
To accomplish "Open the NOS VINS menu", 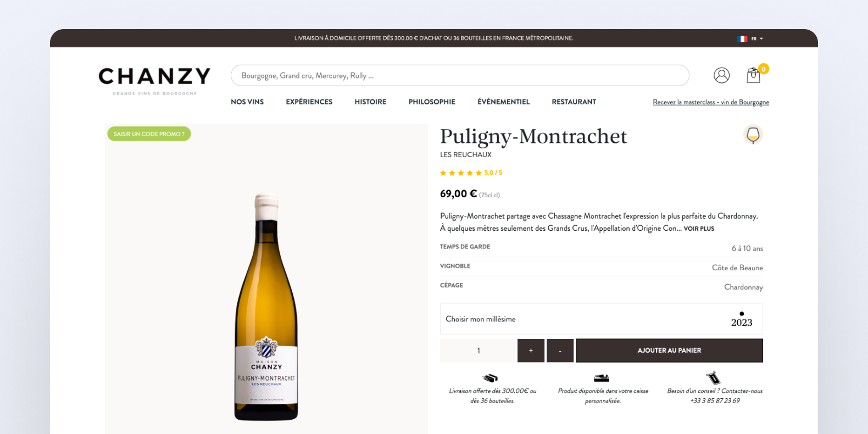I will (x=247, y=102).
